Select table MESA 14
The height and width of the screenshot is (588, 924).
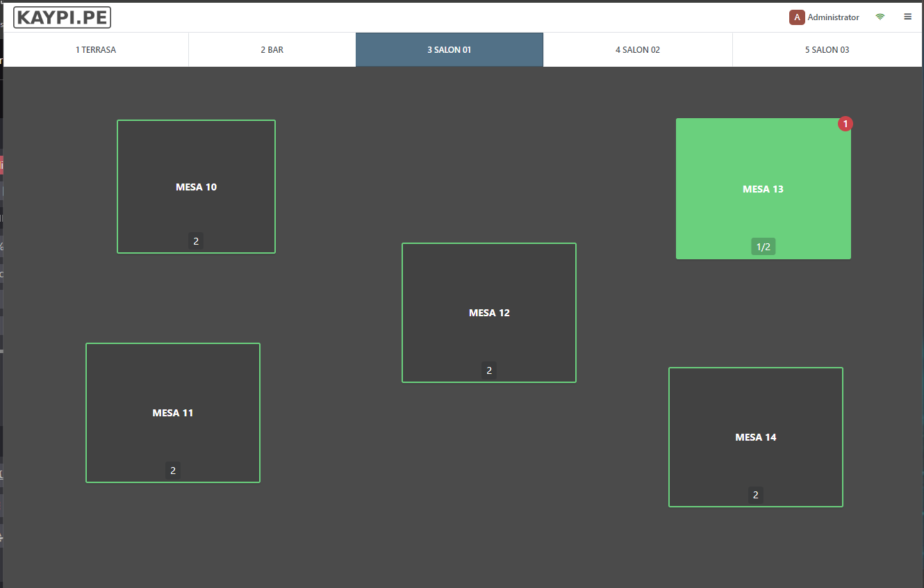[755, 436]
